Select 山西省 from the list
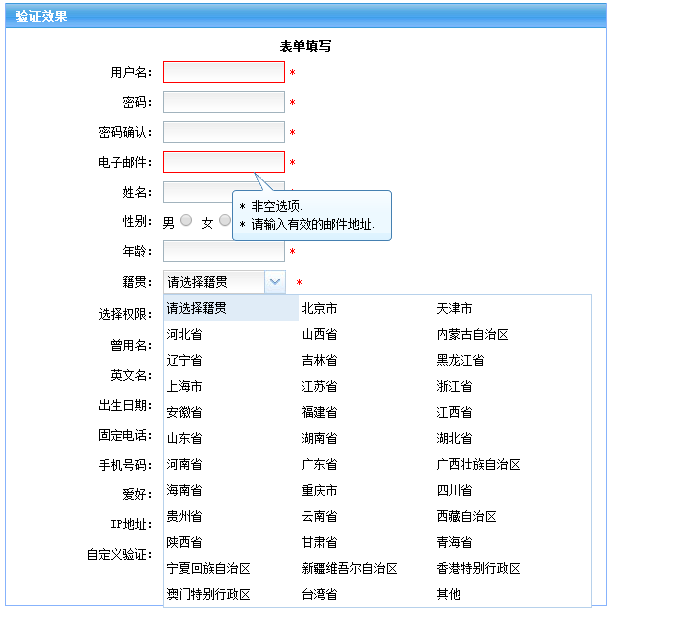This screenshot has width=675, height=635. (319, 334)
